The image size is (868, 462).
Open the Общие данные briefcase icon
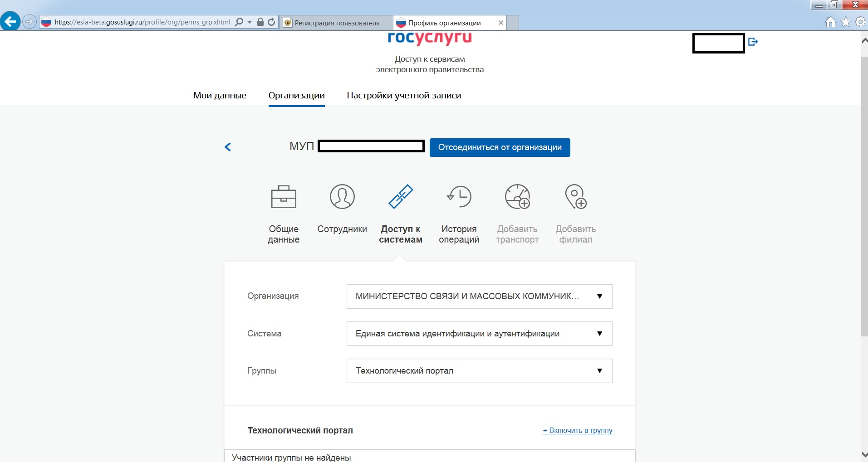point(284,197)
